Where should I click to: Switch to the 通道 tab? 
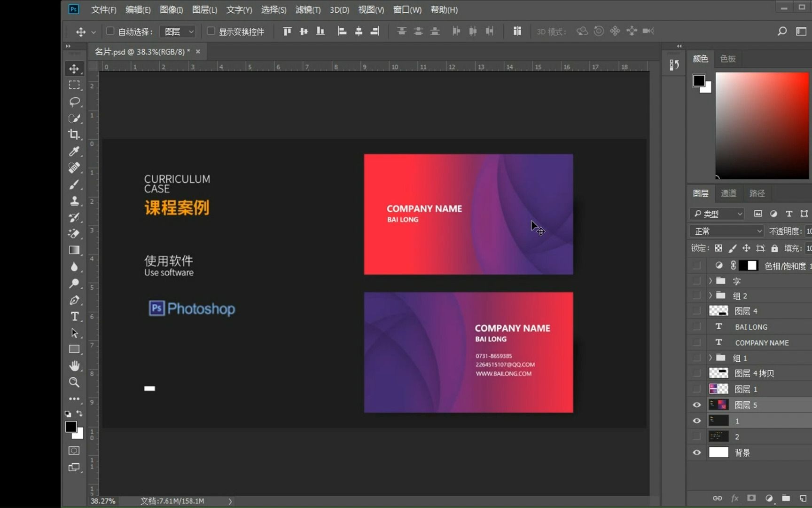[728, 193]
